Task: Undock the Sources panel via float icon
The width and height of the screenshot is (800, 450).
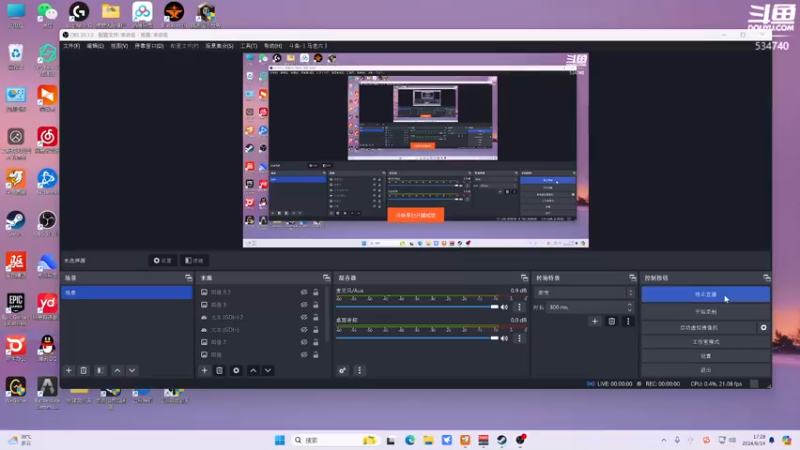Action: (x=327, y=278)
